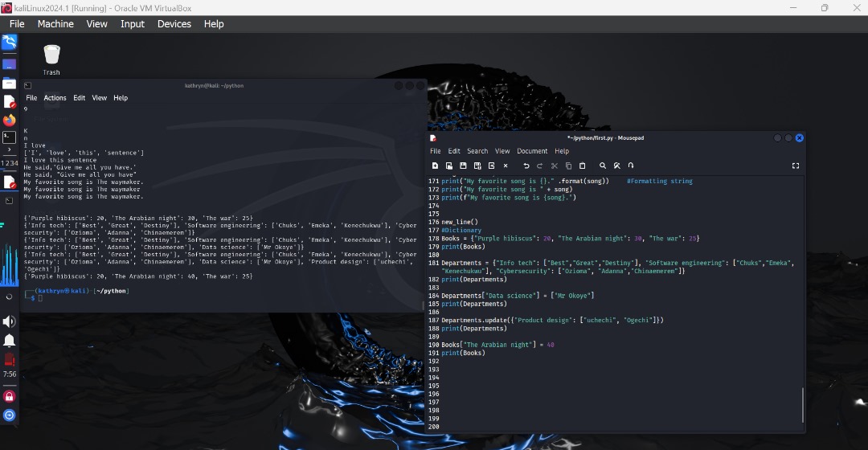
Task: Save the file with Mousepad's Save icon
Action: [x=464, y=166]
